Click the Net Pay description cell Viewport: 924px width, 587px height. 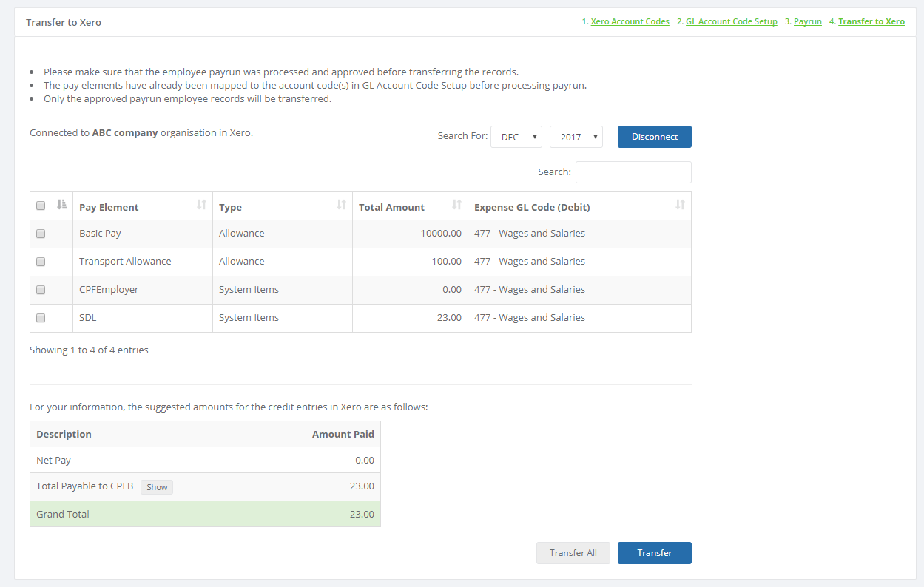(146, 461)
